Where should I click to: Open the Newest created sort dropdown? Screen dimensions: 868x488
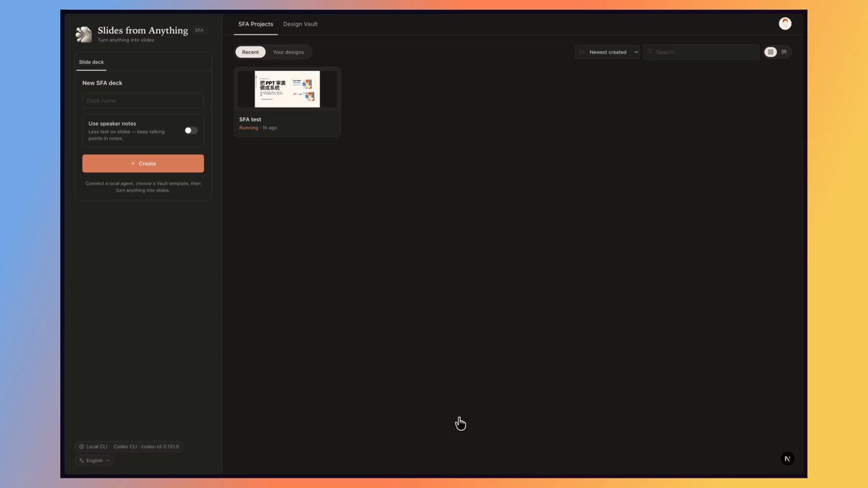pos(608,52)
